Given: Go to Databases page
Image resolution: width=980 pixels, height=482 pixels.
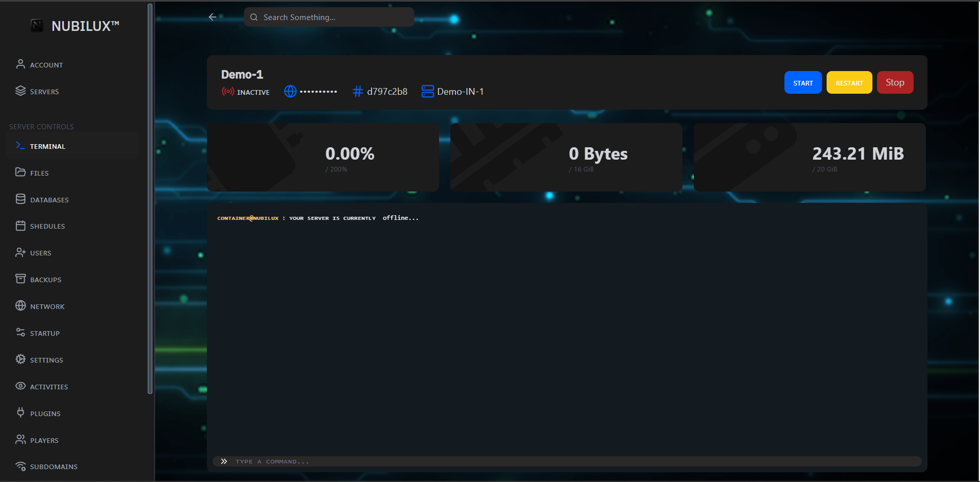Looking at the screenshot, I should tap(49, 200).
